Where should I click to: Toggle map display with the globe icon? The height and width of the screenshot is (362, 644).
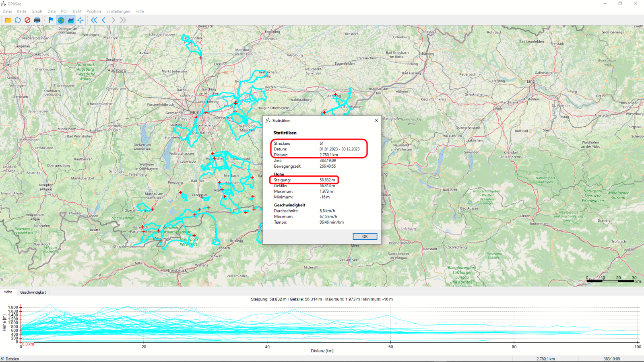tap(61, 20)
